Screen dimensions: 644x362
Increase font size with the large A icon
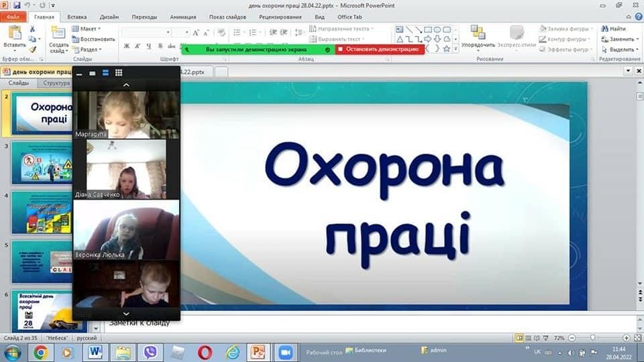pos(196,32)
